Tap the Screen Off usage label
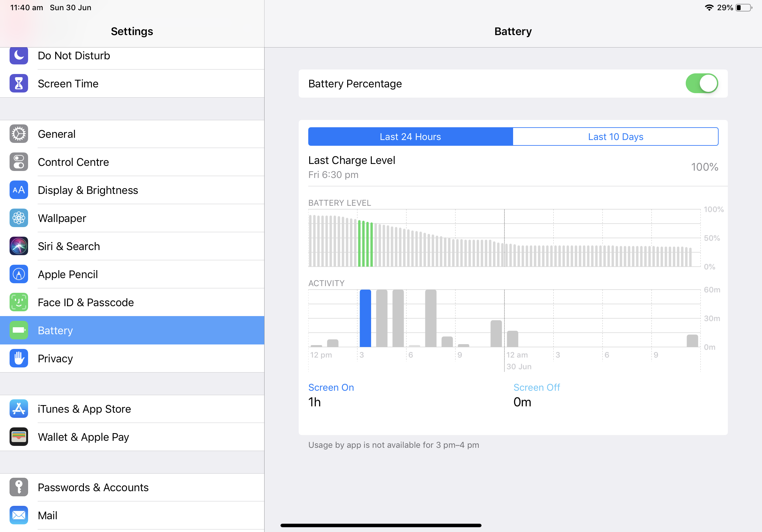762x532 pixels. (x=537, y=388)
